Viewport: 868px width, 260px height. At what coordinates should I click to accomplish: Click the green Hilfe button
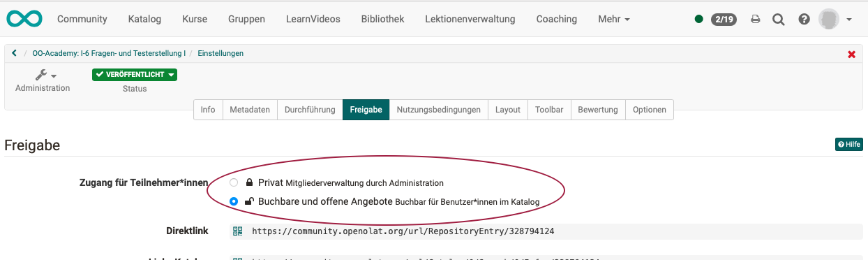pos(849,145)
